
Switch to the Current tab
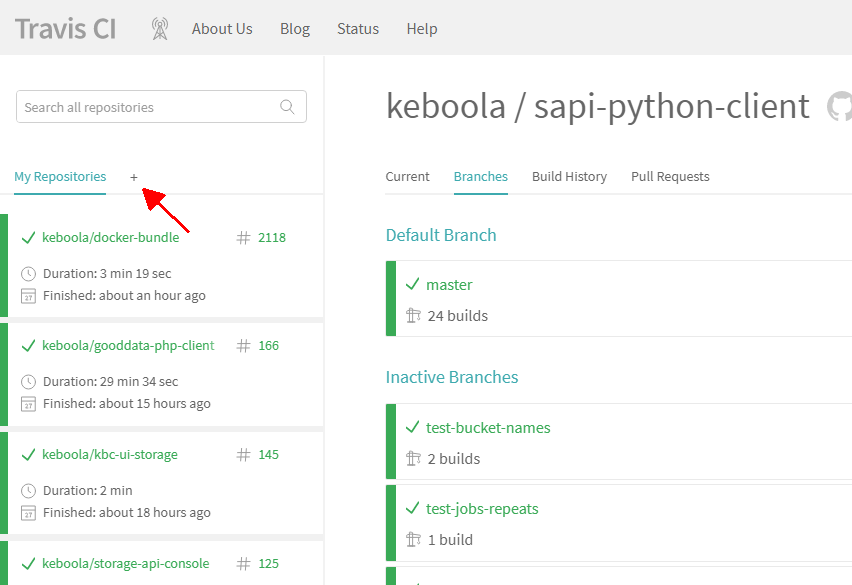[408, 177]
